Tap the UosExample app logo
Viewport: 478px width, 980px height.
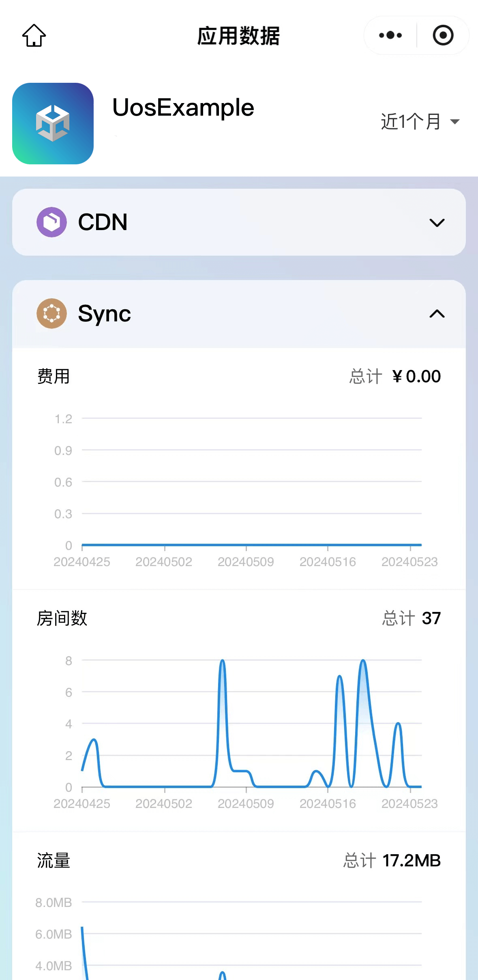point(53,123)
